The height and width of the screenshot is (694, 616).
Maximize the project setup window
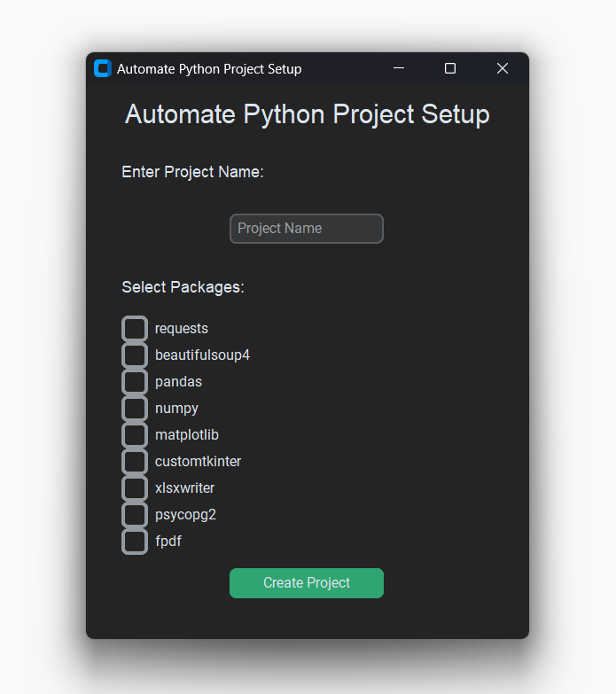pyautogui.click(x=450, y=68)
